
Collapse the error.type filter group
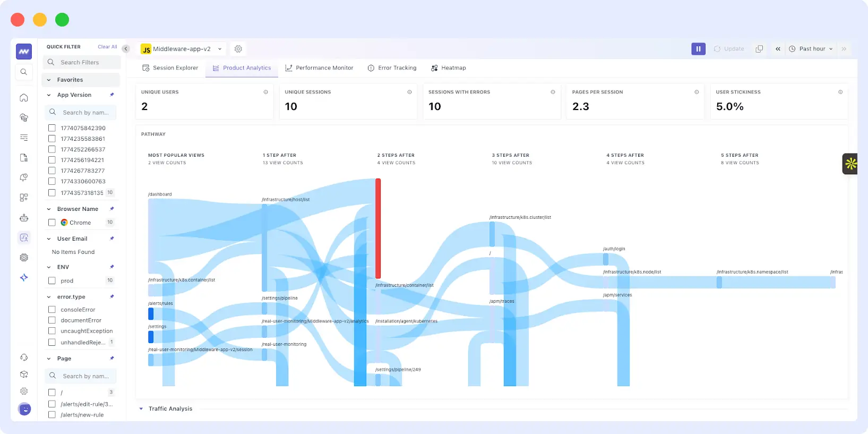49,297
